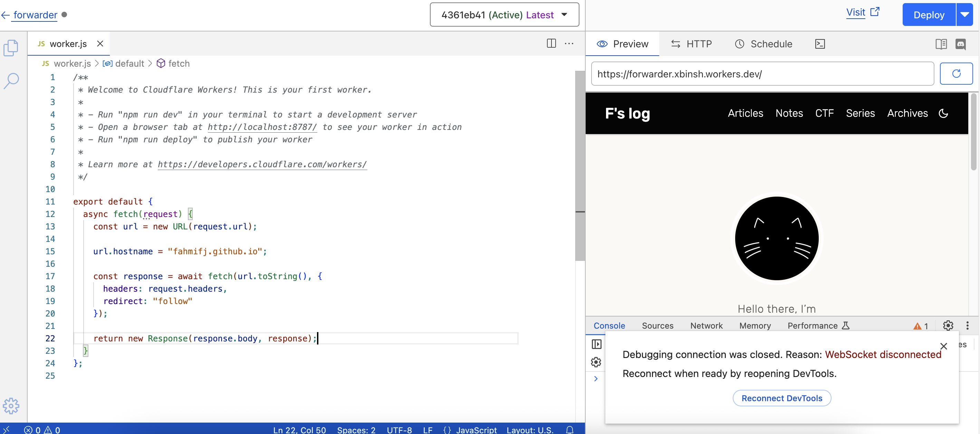This screenshot has width=980, height=434.
Task: Toggle the DevTools console sidebar panel
Action: click(x=596, y=344)
